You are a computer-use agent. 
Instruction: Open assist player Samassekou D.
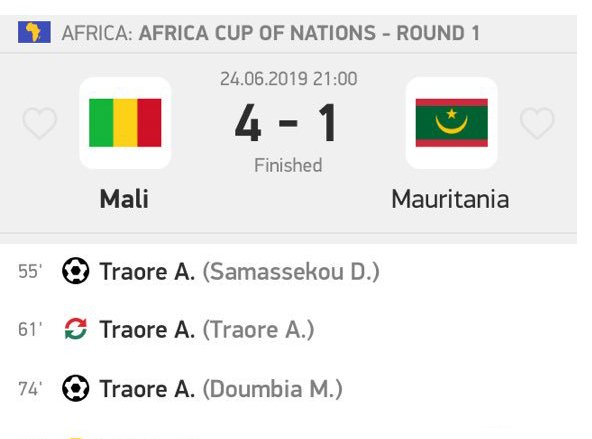[291, 271]
